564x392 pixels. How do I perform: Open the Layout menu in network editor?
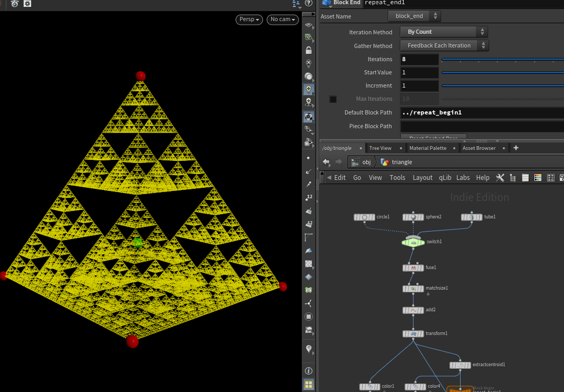(x=422, y=178)
